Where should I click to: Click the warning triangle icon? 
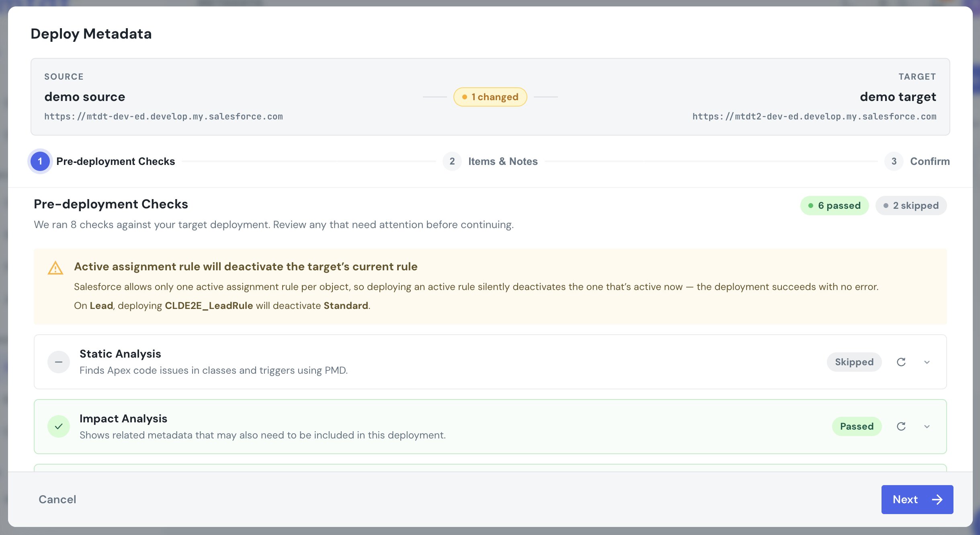(x=55, y=268)
